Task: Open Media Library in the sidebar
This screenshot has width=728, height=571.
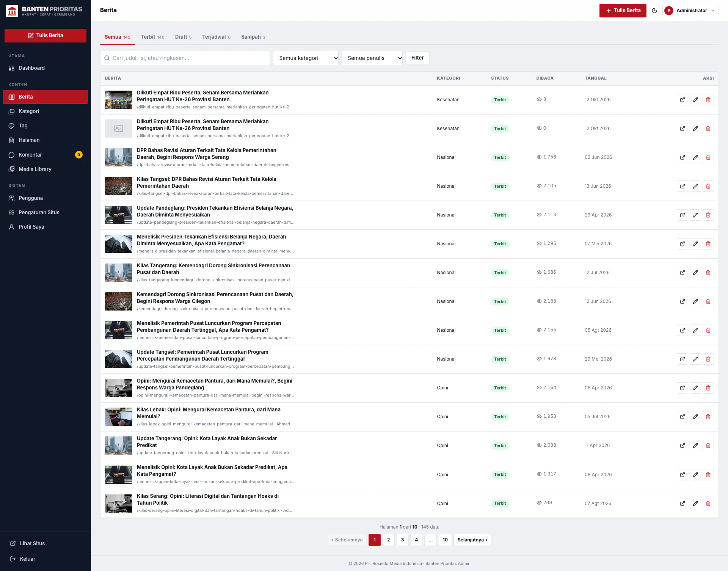Action: coord(45,169)
